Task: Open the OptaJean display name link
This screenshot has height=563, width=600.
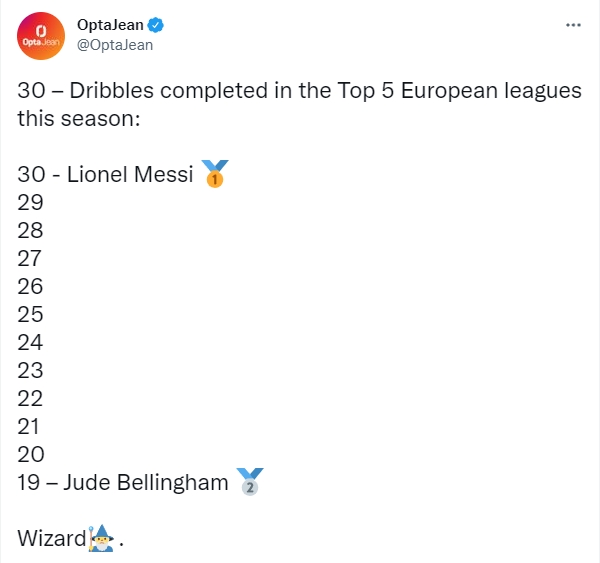Action: [x=110, y=25]
